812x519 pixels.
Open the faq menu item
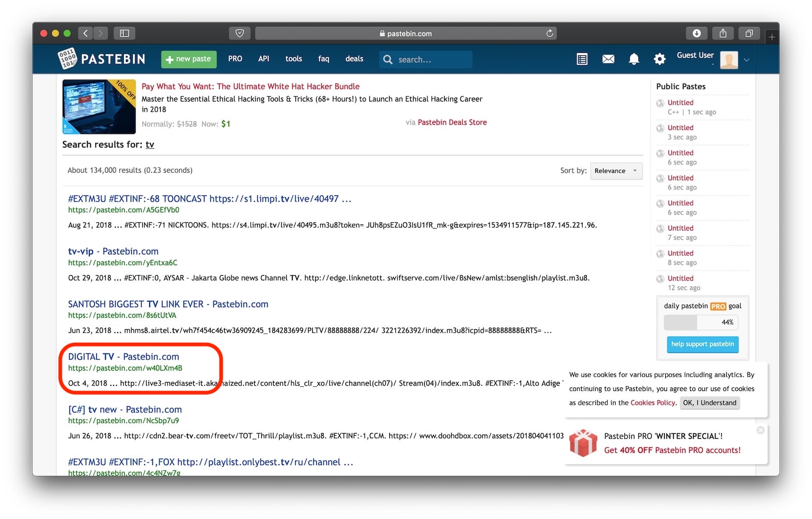coord(324,59)
